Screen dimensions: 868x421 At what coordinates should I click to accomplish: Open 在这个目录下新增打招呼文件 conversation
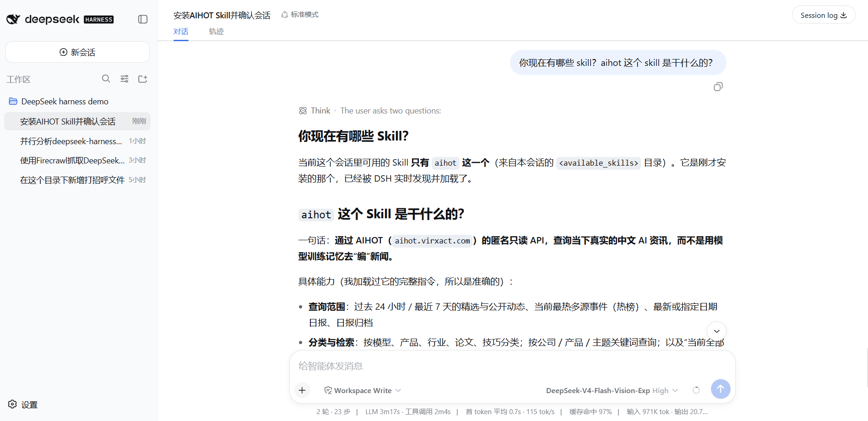pyautogui.click(x=77, y=180)
